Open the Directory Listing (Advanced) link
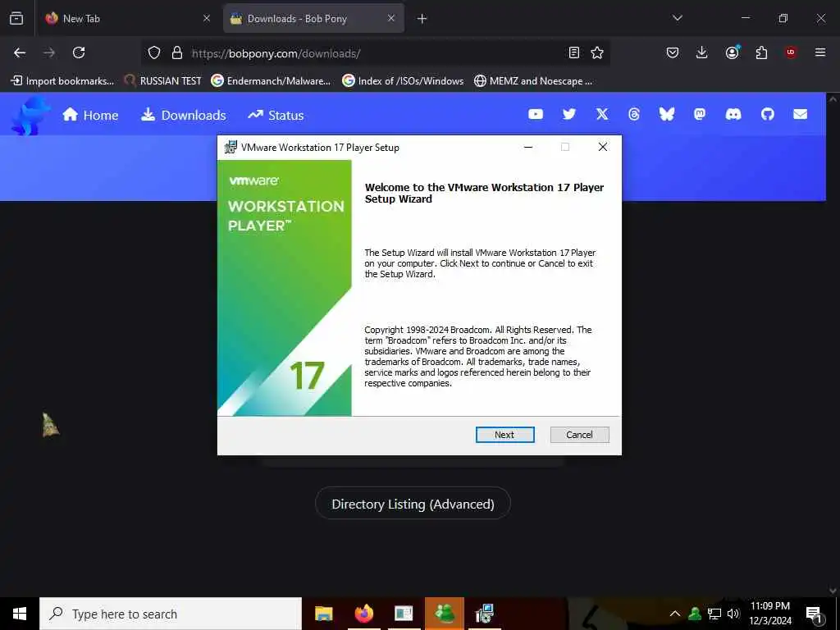 pos(413,504)
